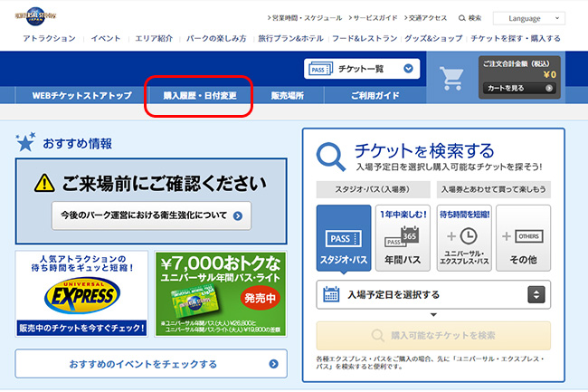Open エリア紹介 menu
Image resolution: width=588 pixels, height=392 pixels.
[x=154, y=39]
